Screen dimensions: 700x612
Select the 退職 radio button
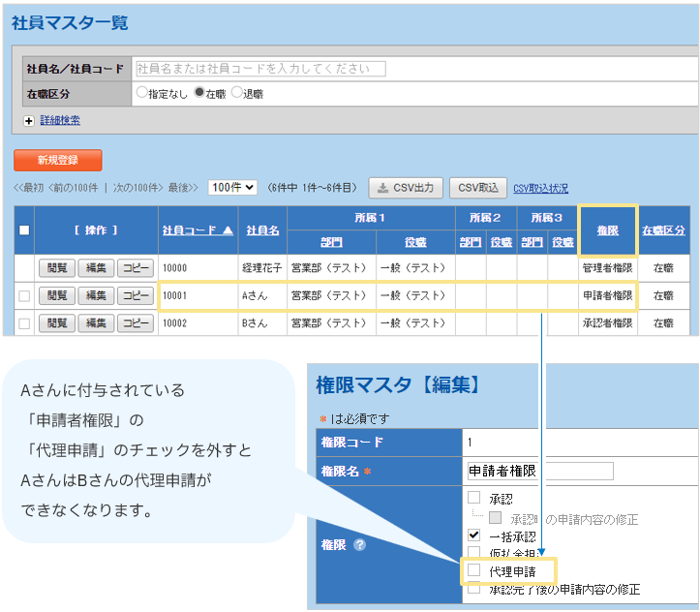[x=235, y=94]
